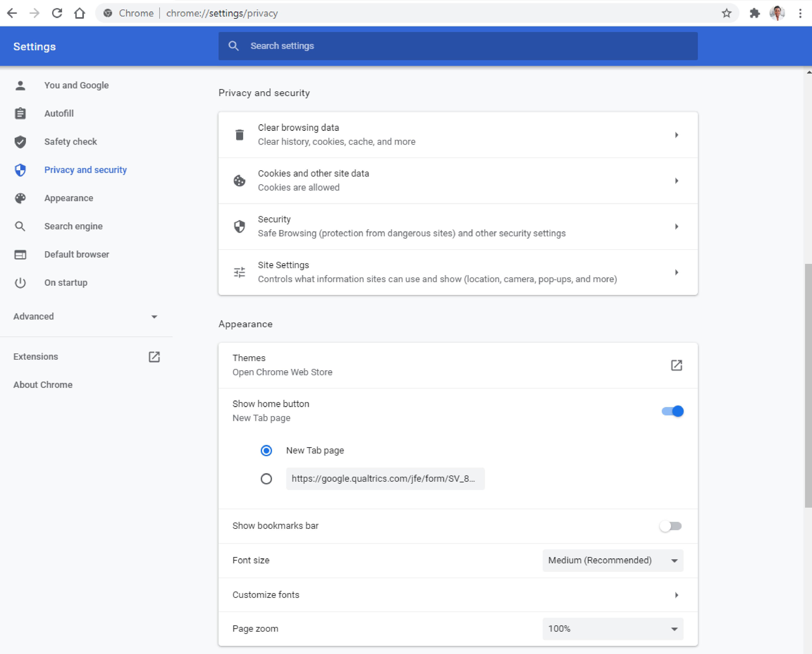Click the browser Back arrow

12,14
